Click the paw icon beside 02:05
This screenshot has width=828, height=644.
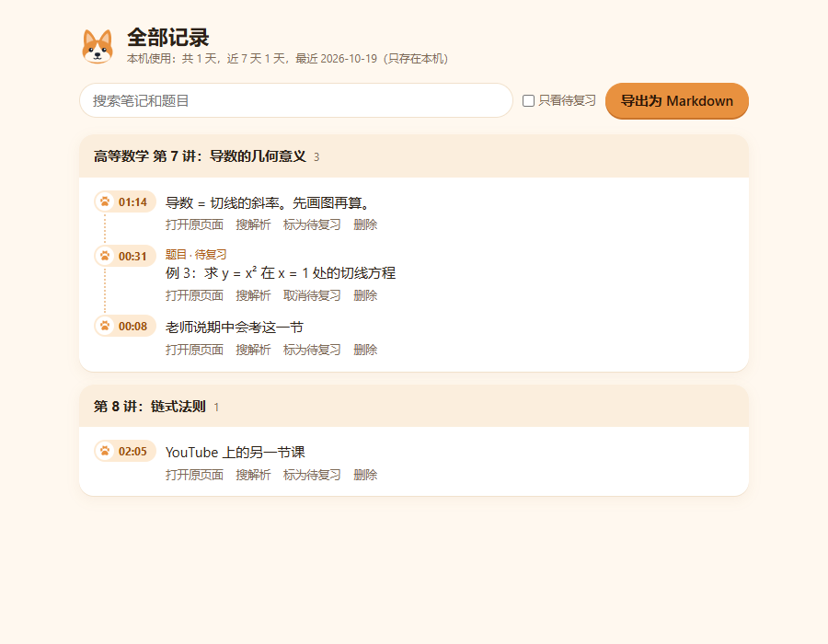click(x=105, y=452)
